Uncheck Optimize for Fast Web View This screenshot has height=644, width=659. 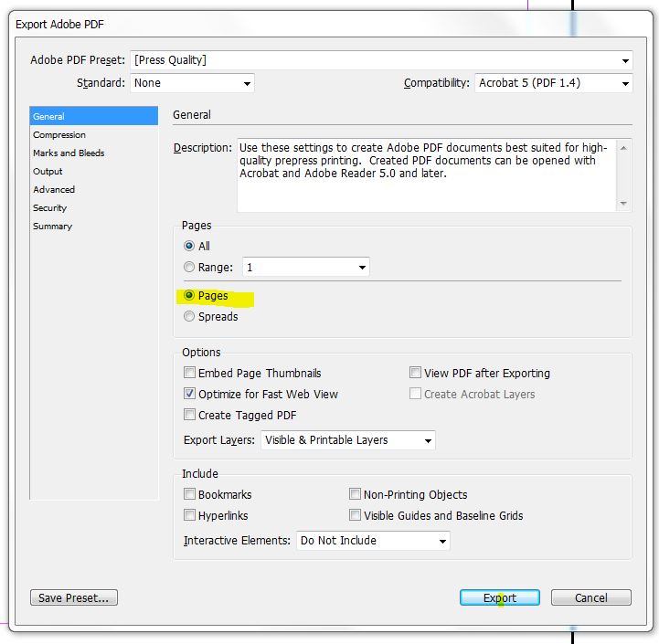coord(189,394)
